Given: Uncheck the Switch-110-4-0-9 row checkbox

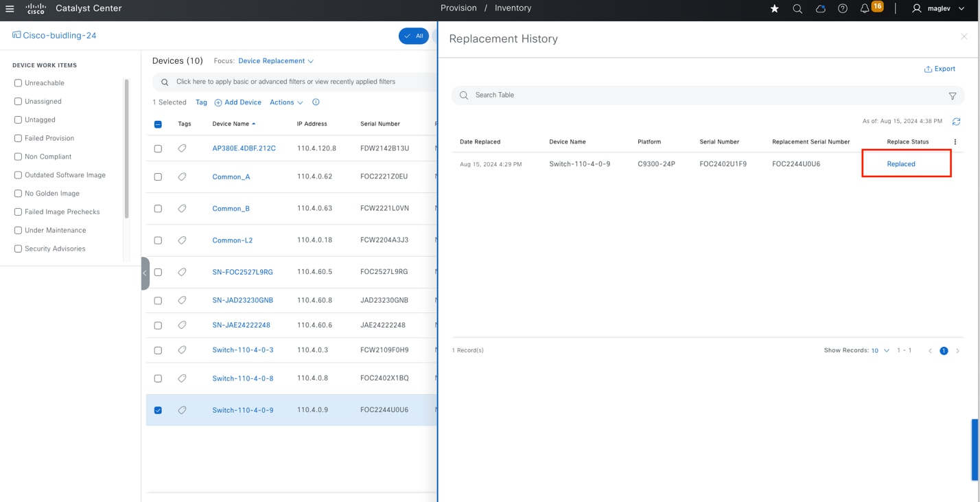Looking at the screenshot, I should click(x=158, y=410).
